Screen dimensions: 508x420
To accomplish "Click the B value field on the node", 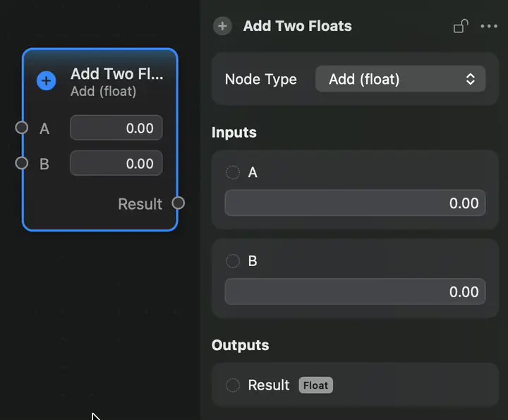I will coord(116,163).
